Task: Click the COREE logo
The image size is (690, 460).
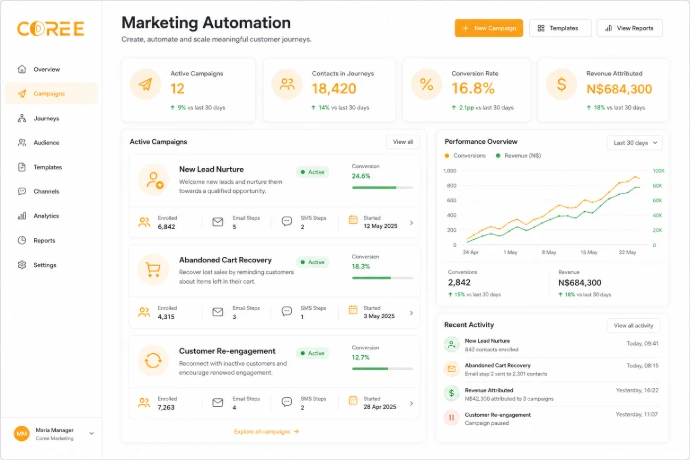Action: (50, 29)
